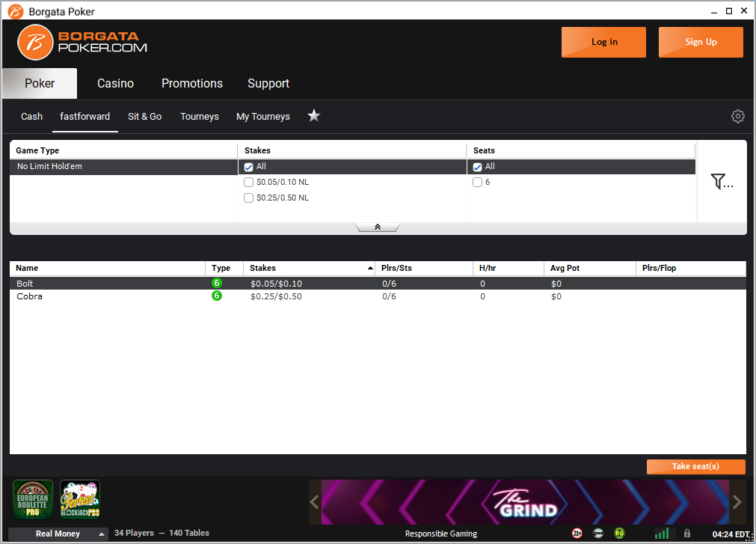The width and height of the screenshot is (756, 544).
Task: Click the green 6-max icon for Cobra
Action: pyautogui.click(x=217, y=296)
